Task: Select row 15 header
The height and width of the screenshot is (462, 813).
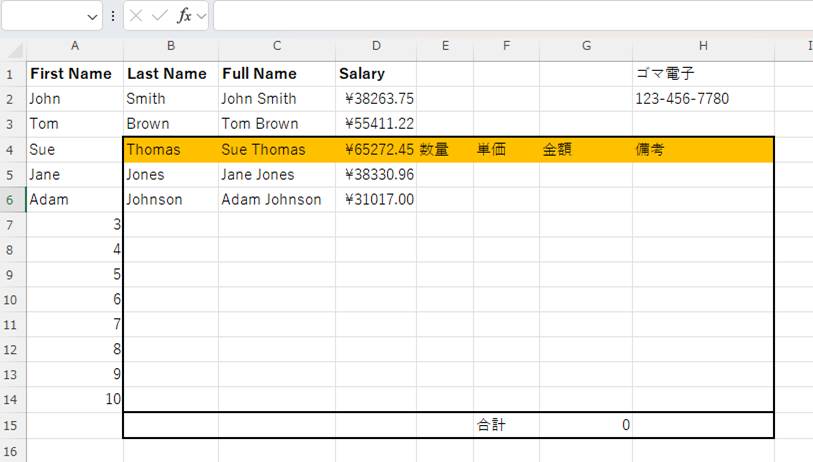Action: click(11, 425)
